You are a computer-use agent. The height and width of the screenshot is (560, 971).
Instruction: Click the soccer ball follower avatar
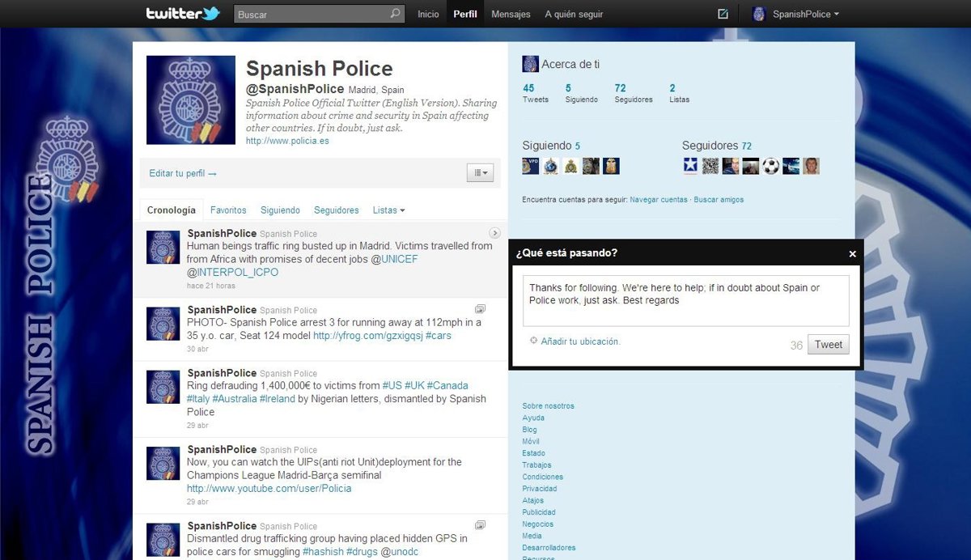(771, 166)
